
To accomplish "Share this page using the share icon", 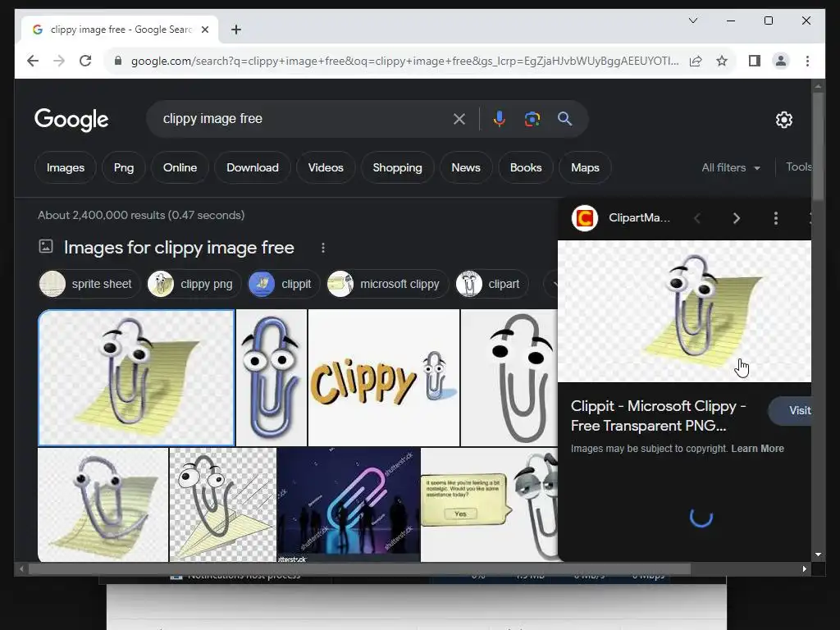I will click(x=696, y=61).
